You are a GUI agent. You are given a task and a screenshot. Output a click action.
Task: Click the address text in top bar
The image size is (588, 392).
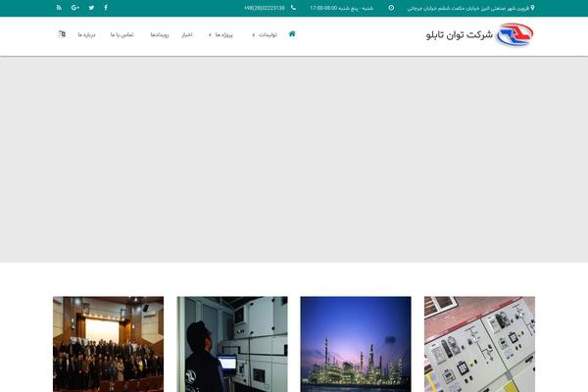point(468,8)
